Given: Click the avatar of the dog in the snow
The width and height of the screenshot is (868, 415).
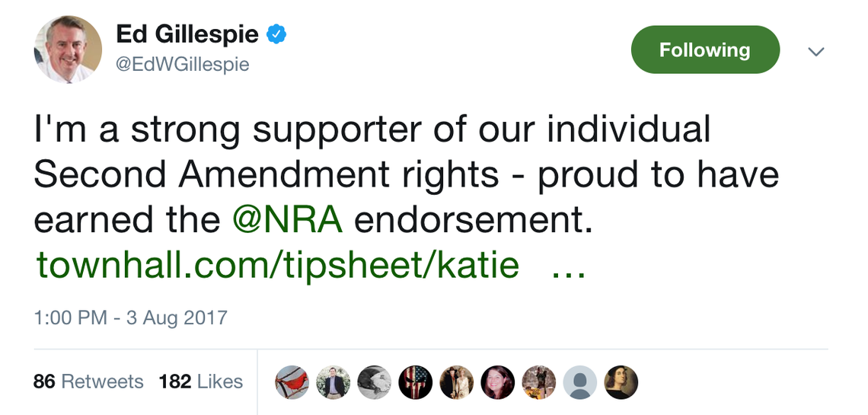Looking at the screenshot, I should click(538, 382).
